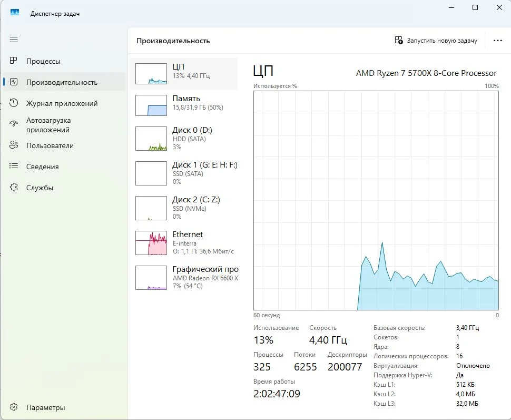This screenshot has width=511, height=420.
Task: Click the 60 секунд axis label
Action: (x=267, y=315)
